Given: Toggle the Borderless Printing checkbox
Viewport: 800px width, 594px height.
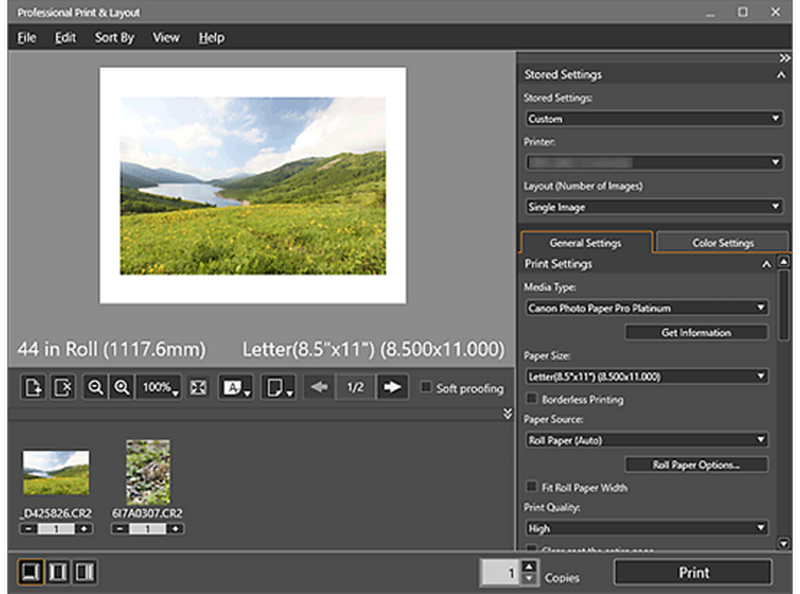Looking at the screenshot, I should point(531,399).
